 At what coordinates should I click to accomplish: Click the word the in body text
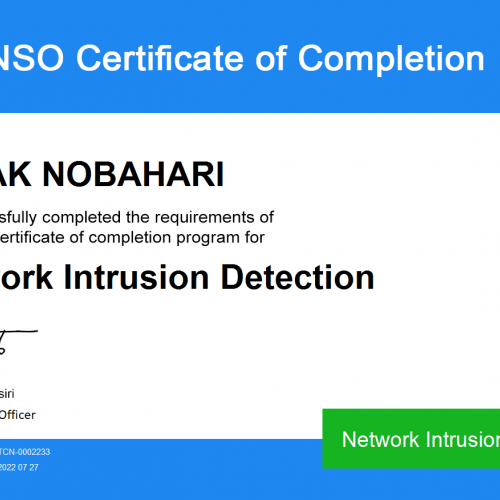pyautogui.click(x=138, y=217)
